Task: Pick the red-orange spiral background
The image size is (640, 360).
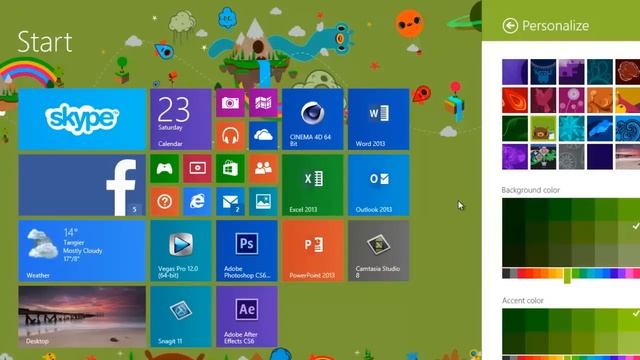Action: (515, 100)
